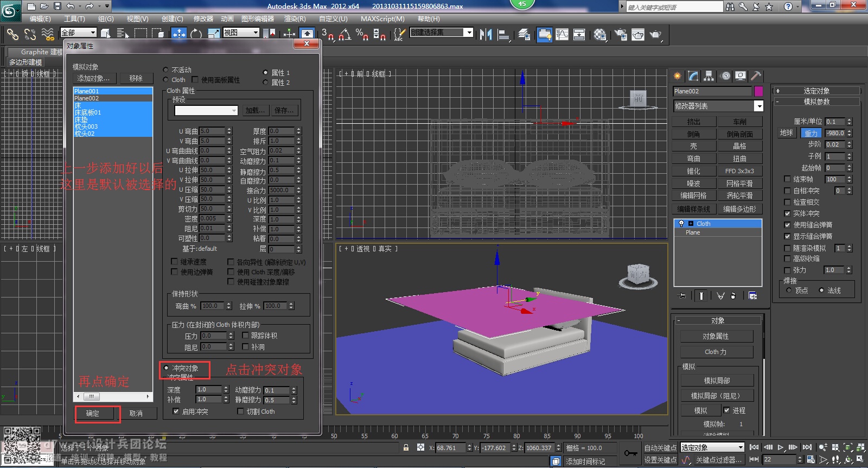Open the 选定对象 key filter dropdown

tap(712, 447)
